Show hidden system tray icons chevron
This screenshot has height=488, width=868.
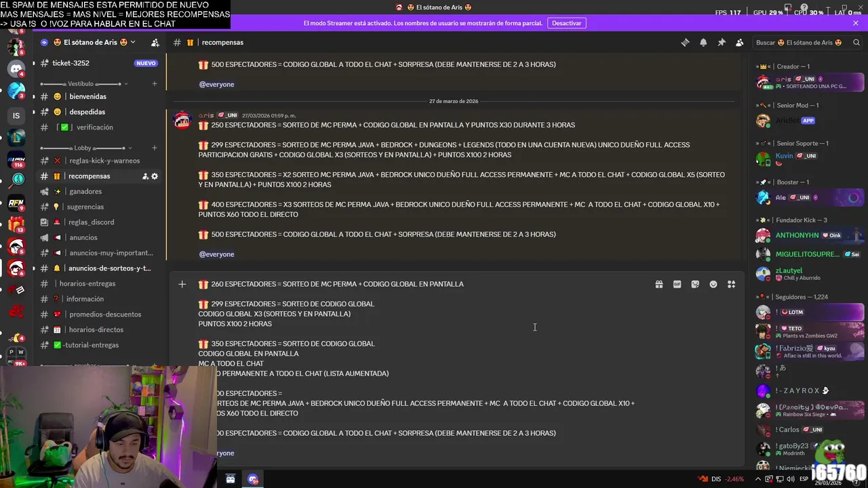[x=758, y=479]
